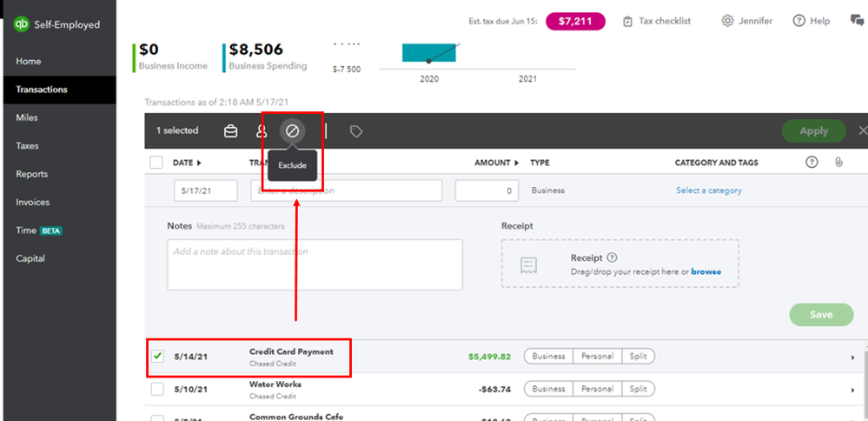Click help icon in table header
The width and height of the screenshot is (868, 421).
point(812,163)
